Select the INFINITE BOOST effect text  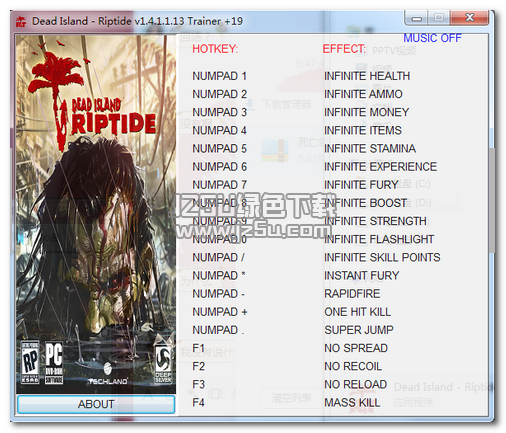click(x=365, y=203)
